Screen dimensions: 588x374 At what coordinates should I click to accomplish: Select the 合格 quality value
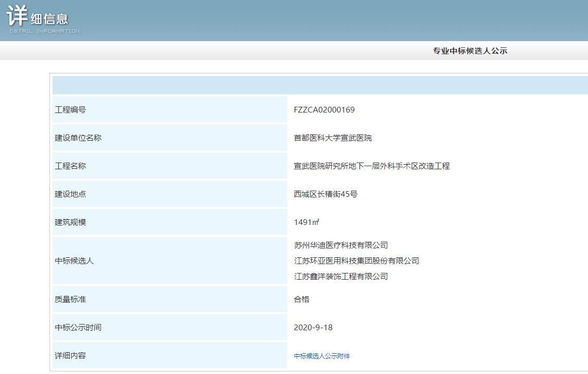[x=301, y=300]
